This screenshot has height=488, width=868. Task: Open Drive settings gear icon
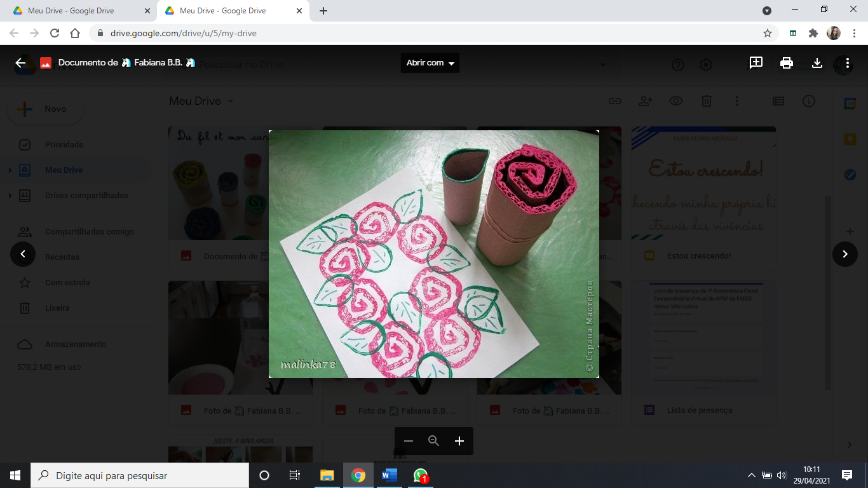[x=706, y=65]
